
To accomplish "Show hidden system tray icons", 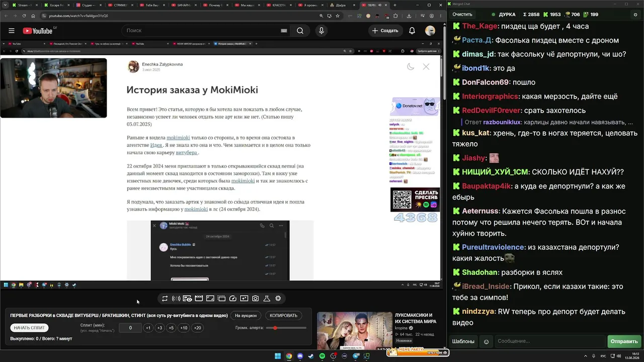I will 586,356.
